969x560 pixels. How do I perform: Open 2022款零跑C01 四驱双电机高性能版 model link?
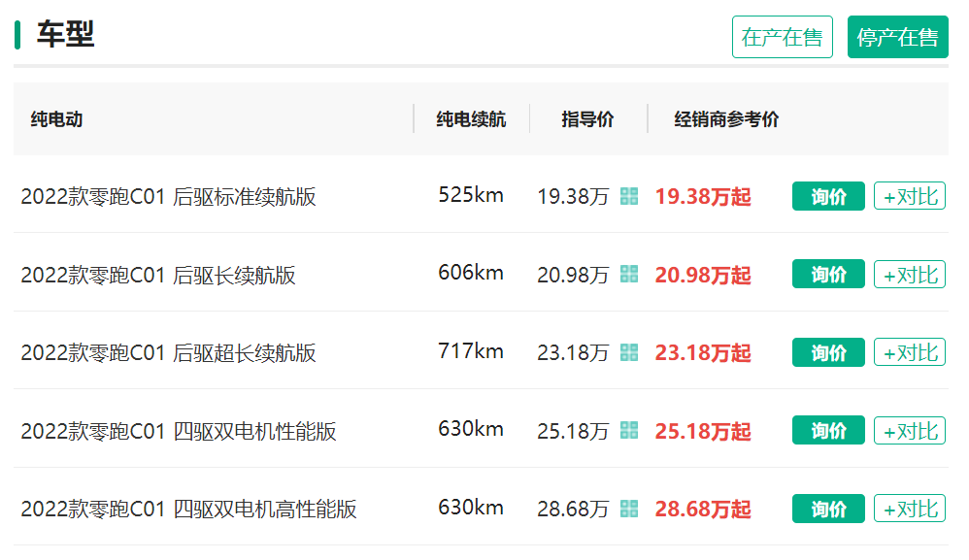188,510
